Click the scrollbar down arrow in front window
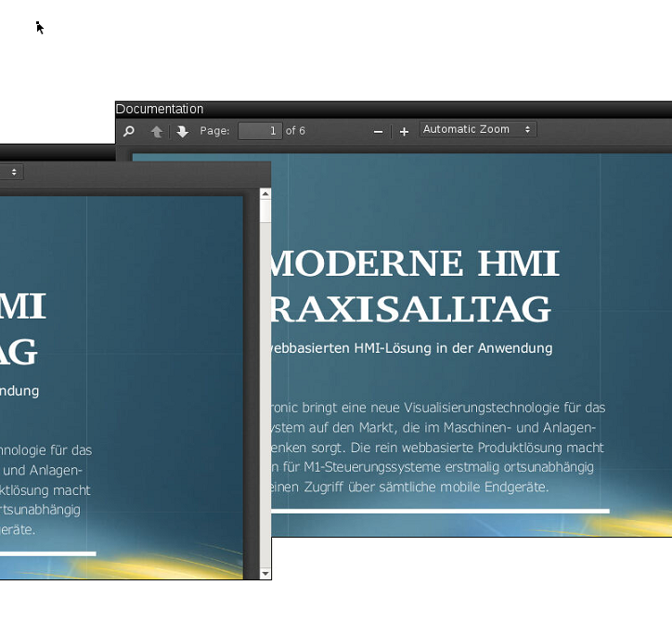 tap(265, 573)
